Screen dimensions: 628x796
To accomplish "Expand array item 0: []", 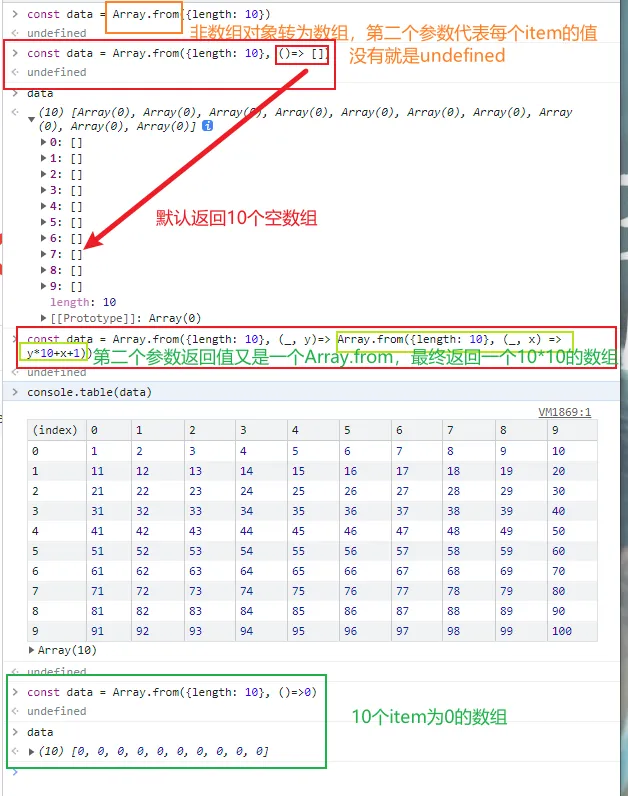I will tap(44, 142).
